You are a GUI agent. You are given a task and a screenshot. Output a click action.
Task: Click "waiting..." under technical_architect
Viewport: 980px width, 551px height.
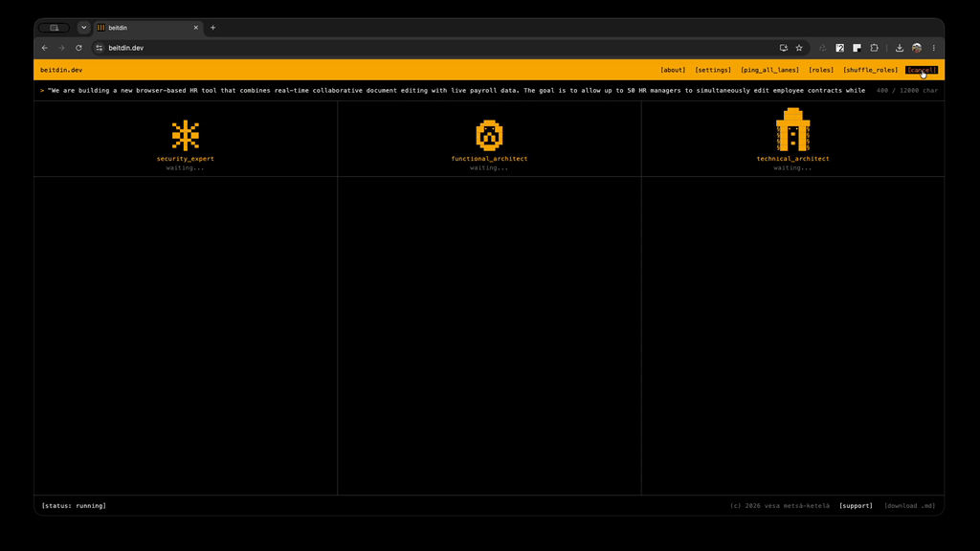pyautogui.click(x=792, y=168)
